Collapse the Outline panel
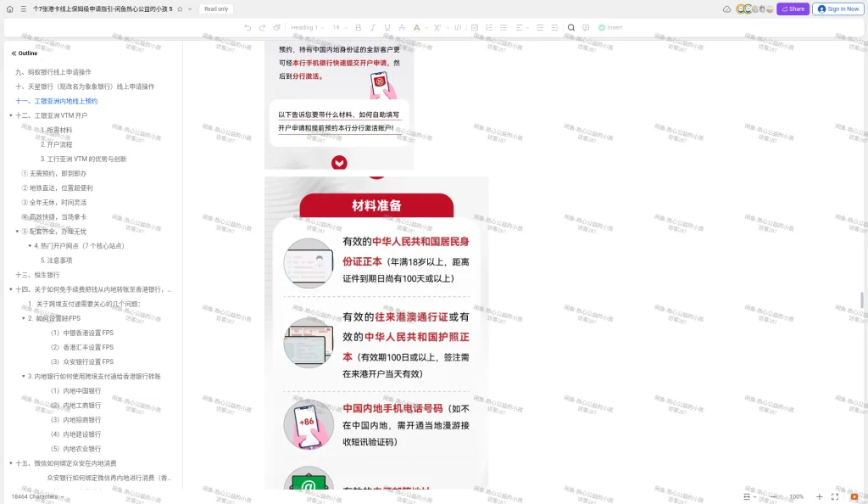This screenshot has width=868, height=504. [14, 53]
